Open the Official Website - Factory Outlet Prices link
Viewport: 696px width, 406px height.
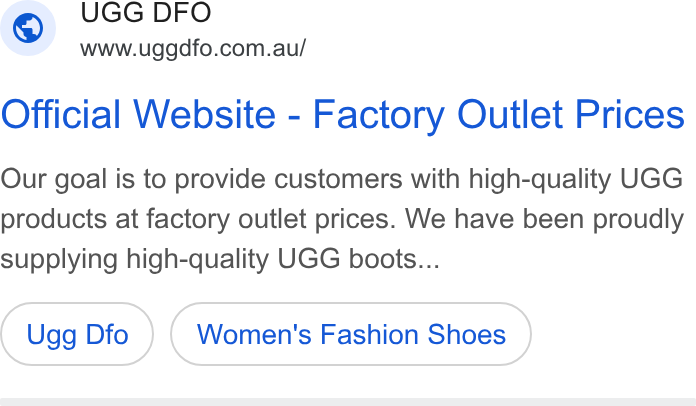(343, 114)
